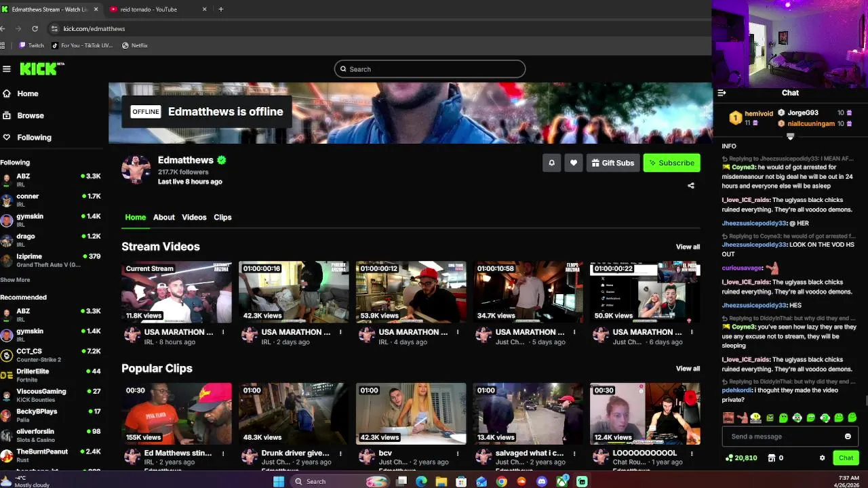Open Discord from taskbar
The height and width of the screenshot is (488, 868).
(541, 481)
